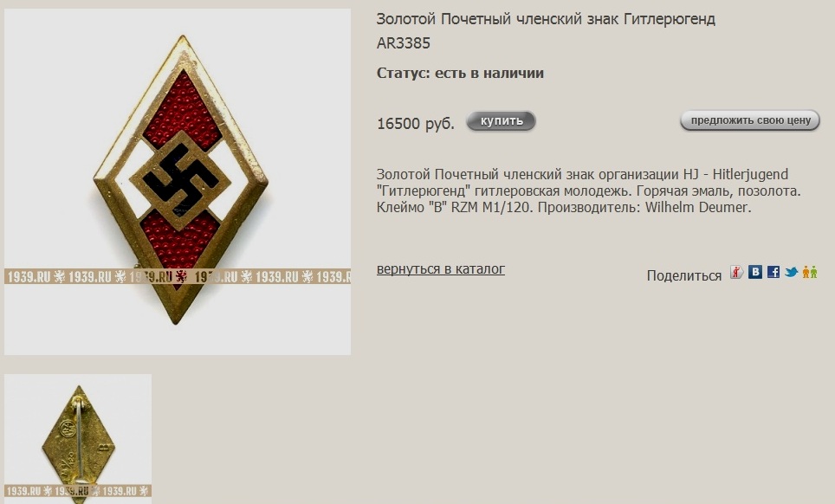Select the item code AR3385

click(x=403, y=43)
